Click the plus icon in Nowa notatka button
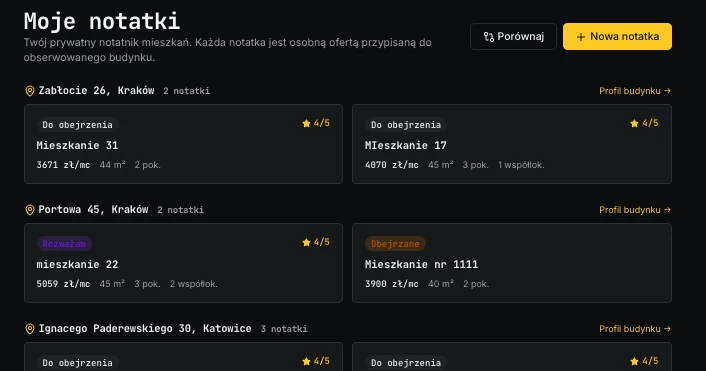Screen dimensions: 706x371 pyautogui.click(x=581, y=37)
